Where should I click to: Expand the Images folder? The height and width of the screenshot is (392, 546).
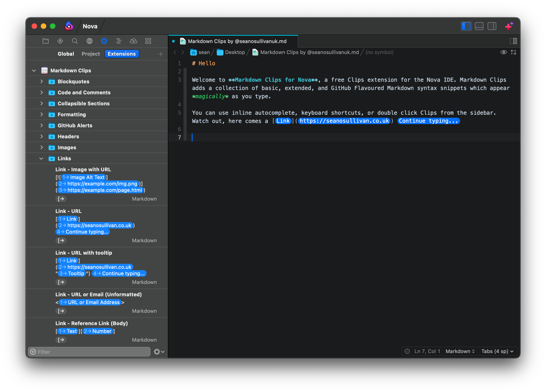pos(41,147)
